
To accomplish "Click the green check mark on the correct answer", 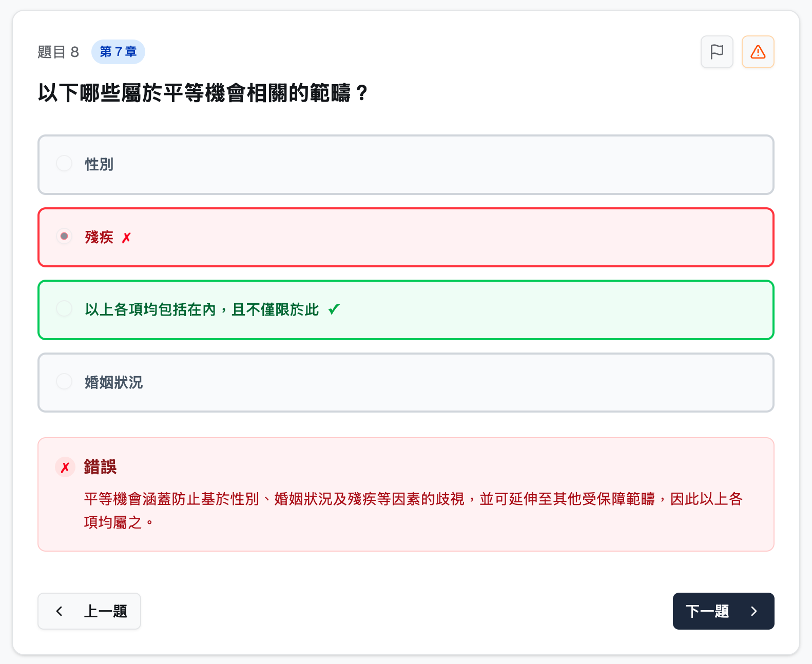I will [334, 309].
